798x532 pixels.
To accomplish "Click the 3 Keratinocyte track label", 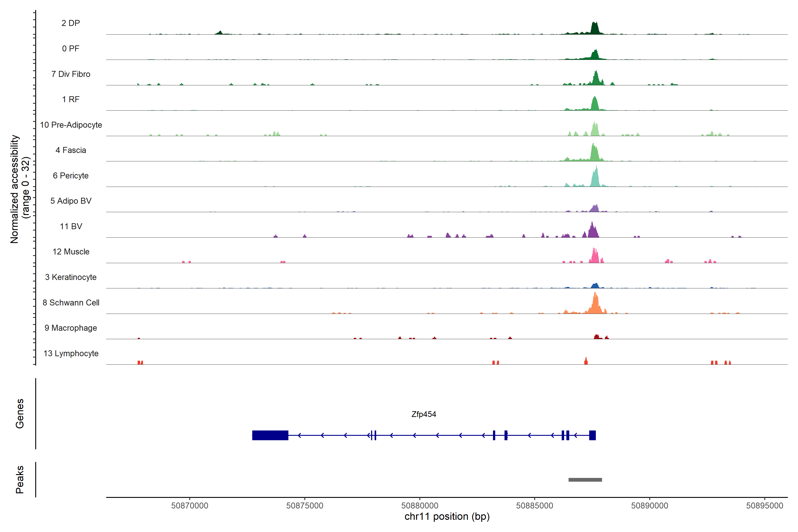I will tap(70, 277).
